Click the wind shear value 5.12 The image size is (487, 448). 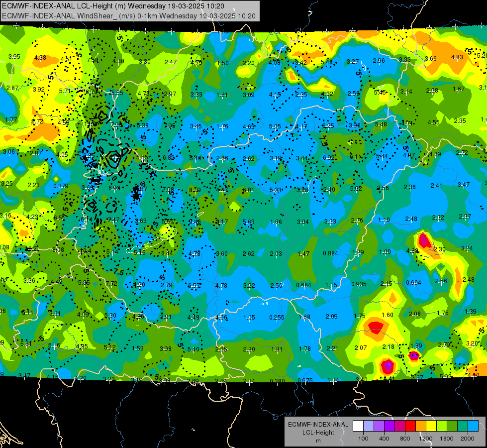coord(109,347)
